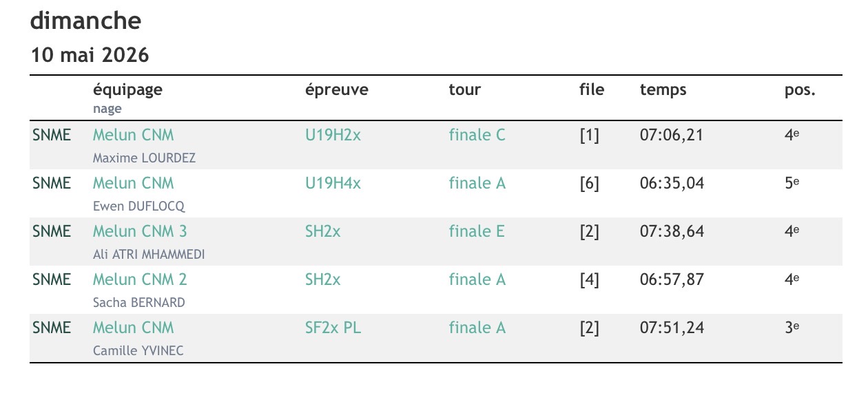Viewport: 868px width, 393px height.
Task: Open the finale E round link
Action: point(477,231)
